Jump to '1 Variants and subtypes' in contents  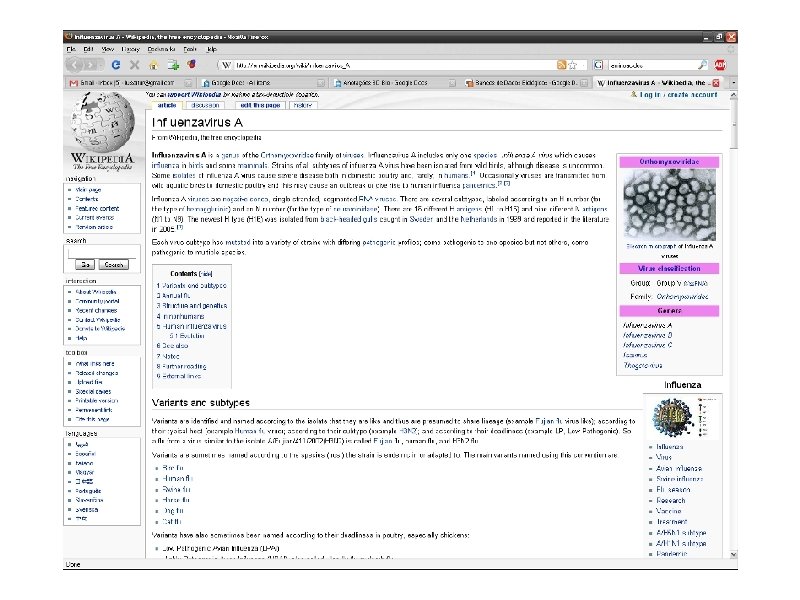pyautogui.click(x=191, y=286)
